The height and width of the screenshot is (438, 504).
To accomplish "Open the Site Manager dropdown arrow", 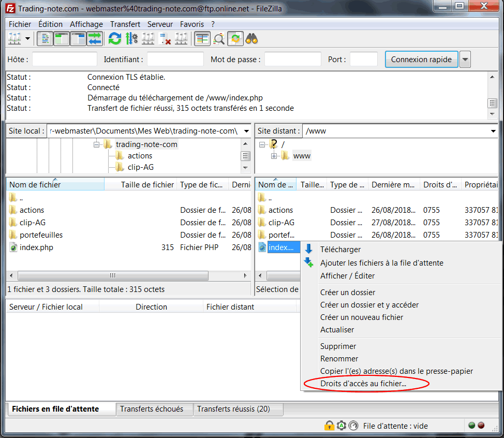I will pos(27,39).
